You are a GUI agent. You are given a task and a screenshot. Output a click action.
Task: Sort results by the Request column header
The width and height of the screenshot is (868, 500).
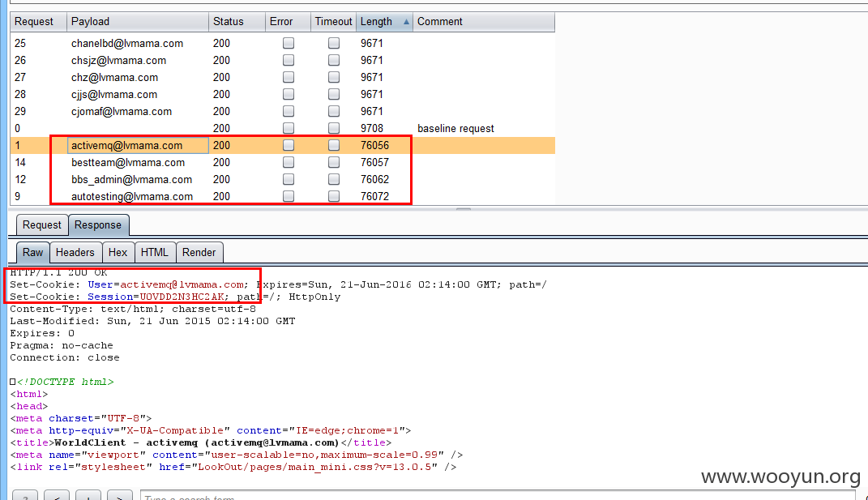coord(38,22)
